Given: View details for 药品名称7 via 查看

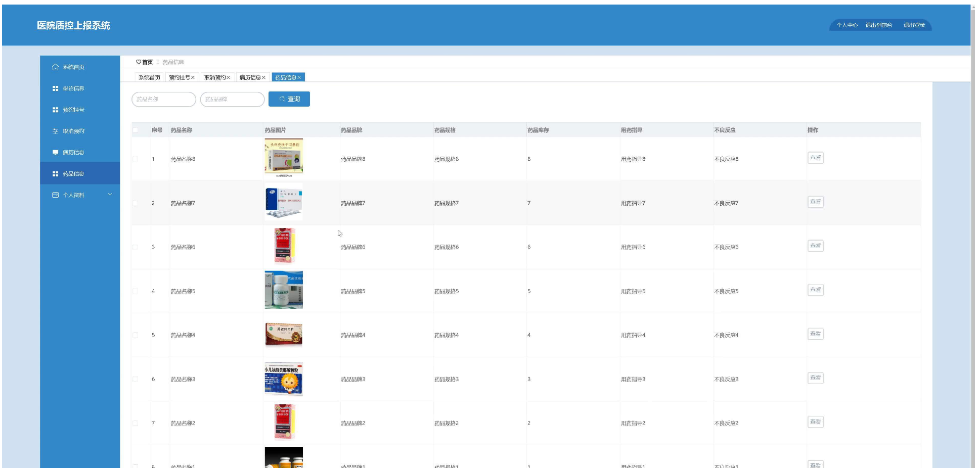Looking at the screenshot, I should click(815, 202).
